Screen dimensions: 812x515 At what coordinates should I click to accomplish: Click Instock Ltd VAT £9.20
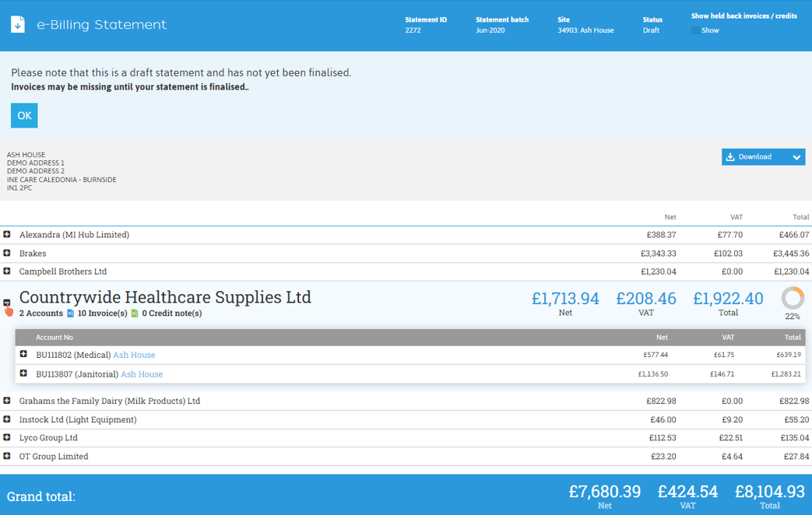[x=732, y=420]
